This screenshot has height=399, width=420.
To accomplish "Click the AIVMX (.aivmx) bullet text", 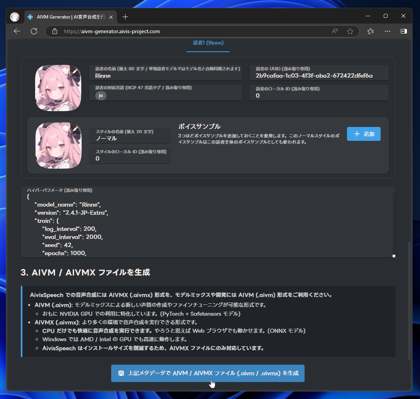I will point(116,322).
